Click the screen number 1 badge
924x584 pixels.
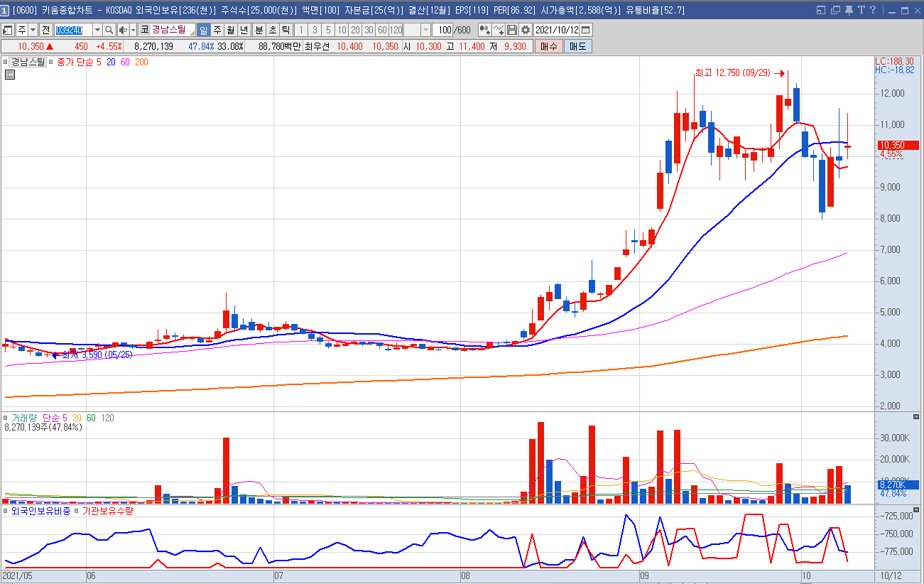click(5, 10)
